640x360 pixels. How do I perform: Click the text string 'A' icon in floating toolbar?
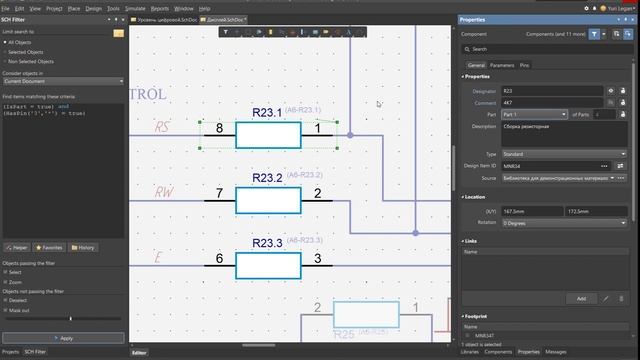(349, 32)
